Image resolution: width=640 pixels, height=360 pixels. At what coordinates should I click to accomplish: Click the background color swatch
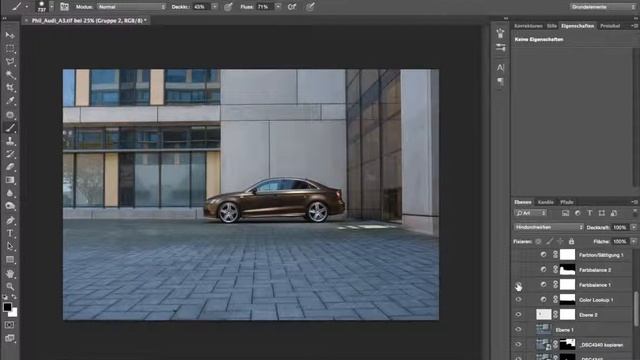tap(14, 313)
